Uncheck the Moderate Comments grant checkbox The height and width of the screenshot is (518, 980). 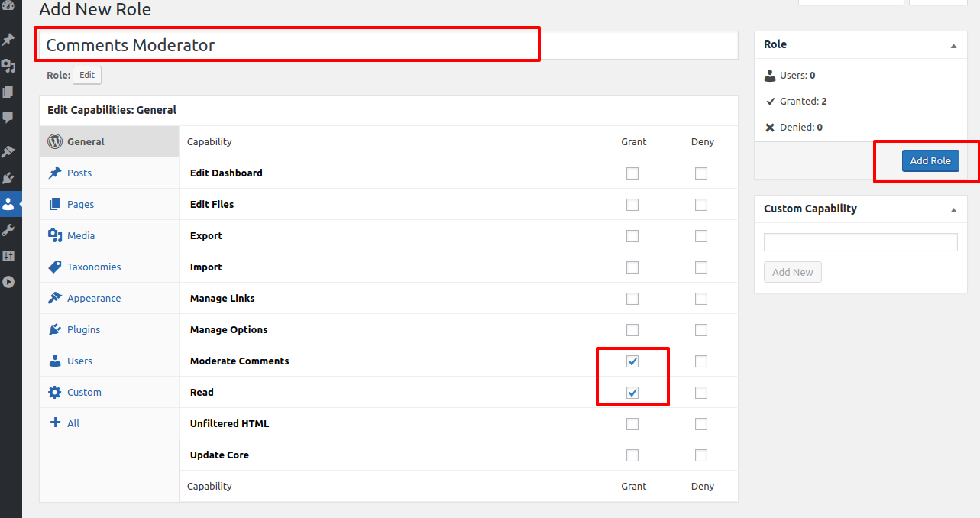(x=632, y=361)
